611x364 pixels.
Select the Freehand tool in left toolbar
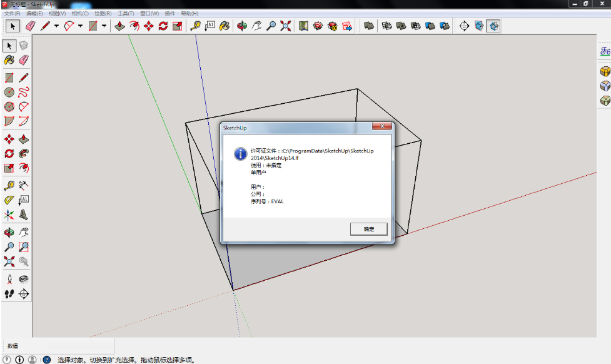click(24, 92)
